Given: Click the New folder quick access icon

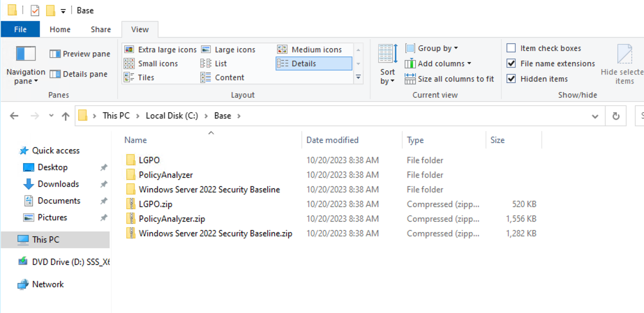Looking at the screenshot, I should [x=50, y=10].
